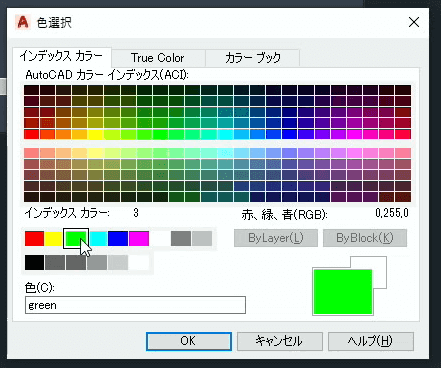Pick the white swatch ending the grayscale row
This screenshot has height=368, width=441.
pos(139,263)
